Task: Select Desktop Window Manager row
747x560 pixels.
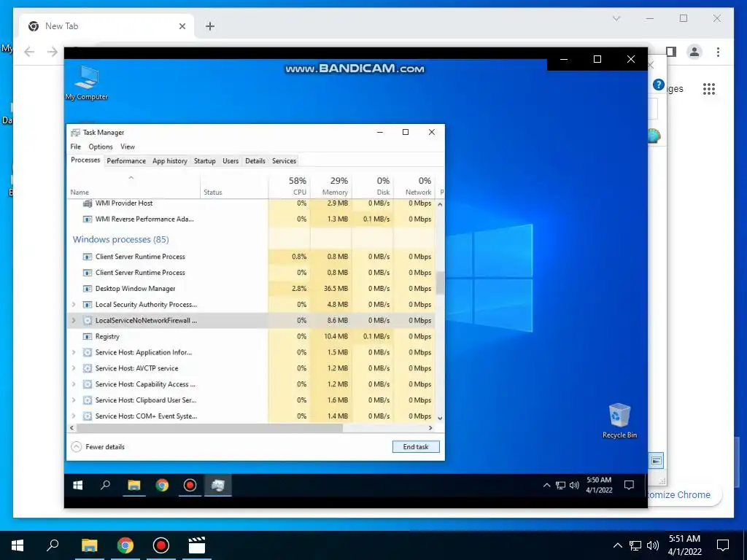Action: tap(251, 289)
